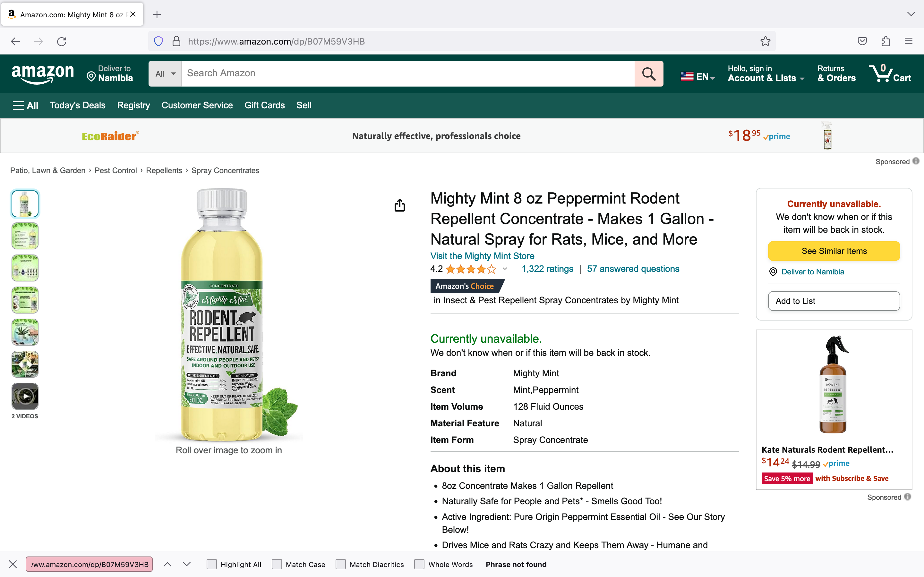Screen dimensions: 924x577
Task: Click the Amazon logo
Action: click(42, 74)
